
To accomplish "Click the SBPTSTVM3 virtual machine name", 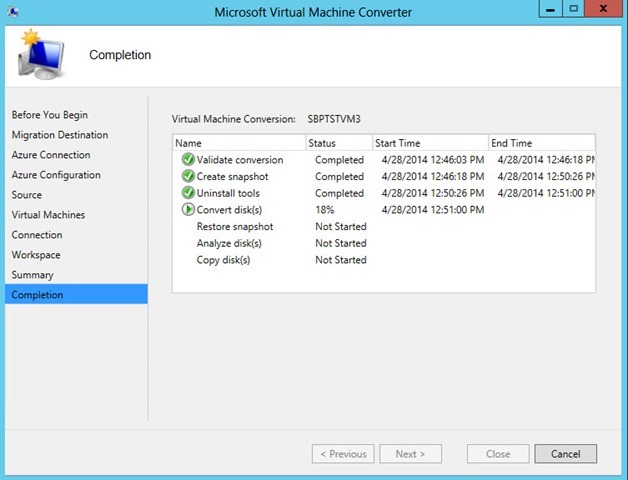I will (334, 119).
